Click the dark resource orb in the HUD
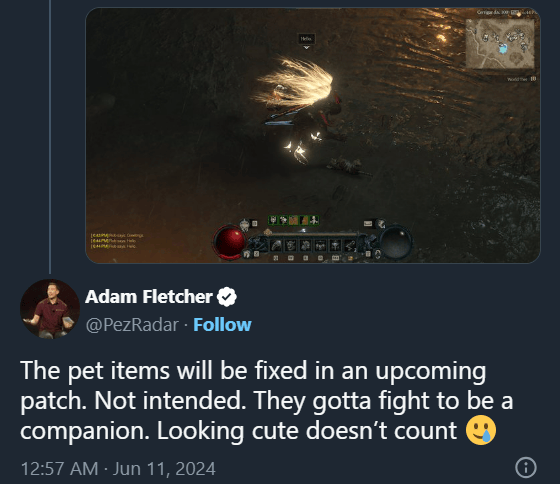The height and width of the screenshot is (484, 560). point(396,243)
